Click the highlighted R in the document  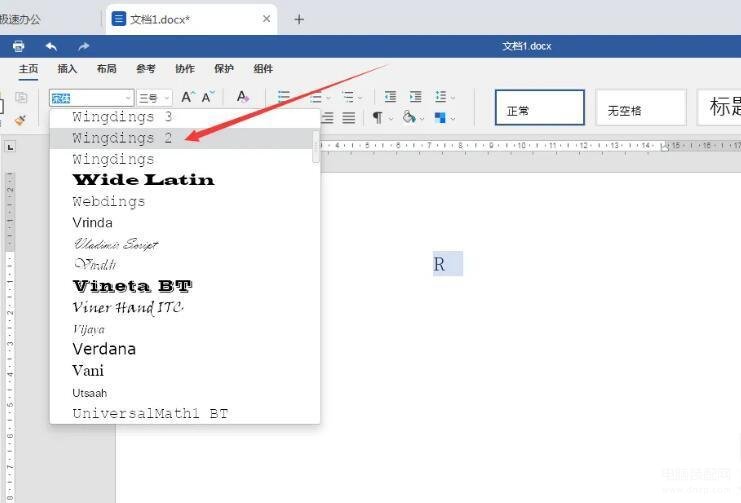point(439,264)
